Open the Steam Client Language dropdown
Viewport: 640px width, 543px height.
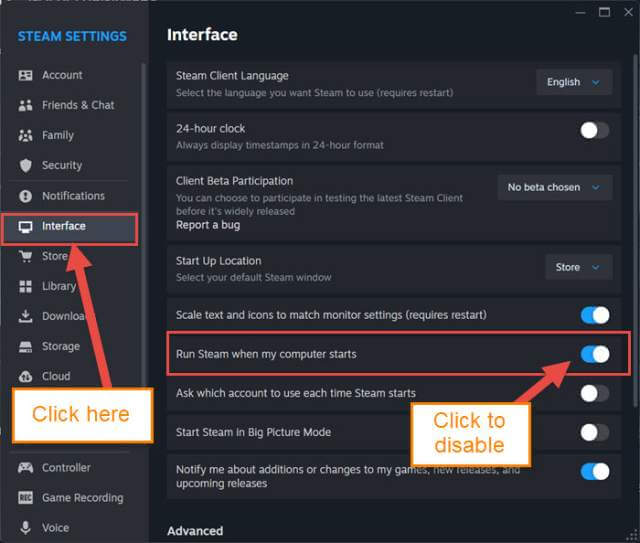574,82
